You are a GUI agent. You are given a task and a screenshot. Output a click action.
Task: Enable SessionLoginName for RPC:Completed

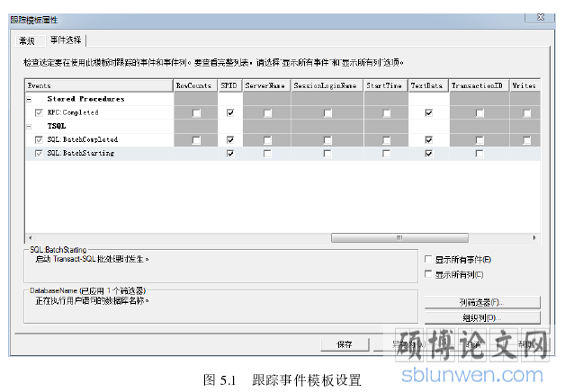click(x=327, y=113)
